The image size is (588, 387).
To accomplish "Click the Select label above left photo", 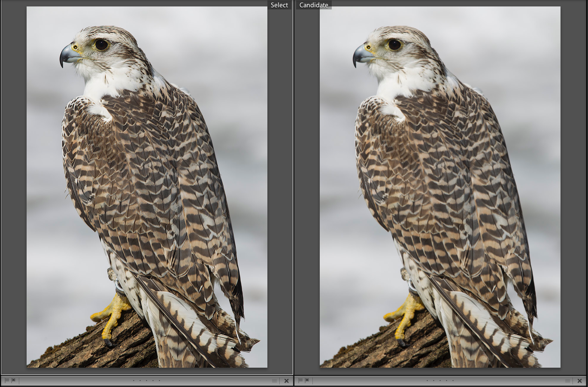I will coord(279,5).
